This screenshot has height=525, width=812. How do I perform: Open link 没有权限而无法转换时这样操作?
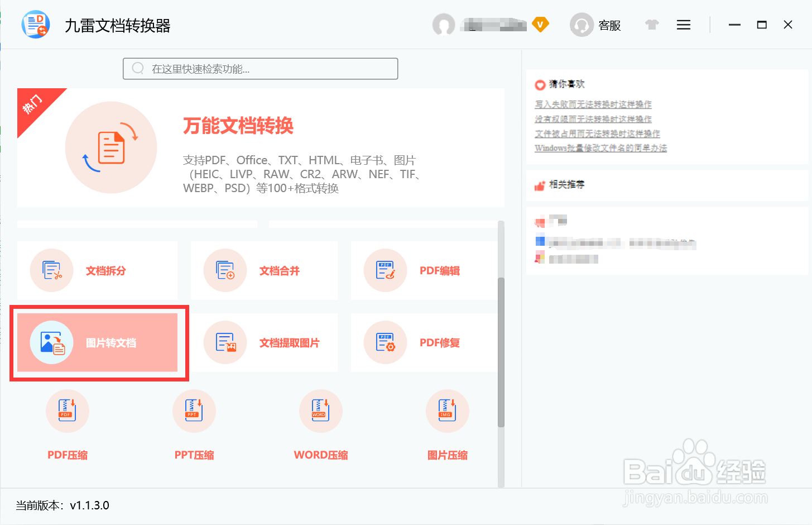pos(593,119)
